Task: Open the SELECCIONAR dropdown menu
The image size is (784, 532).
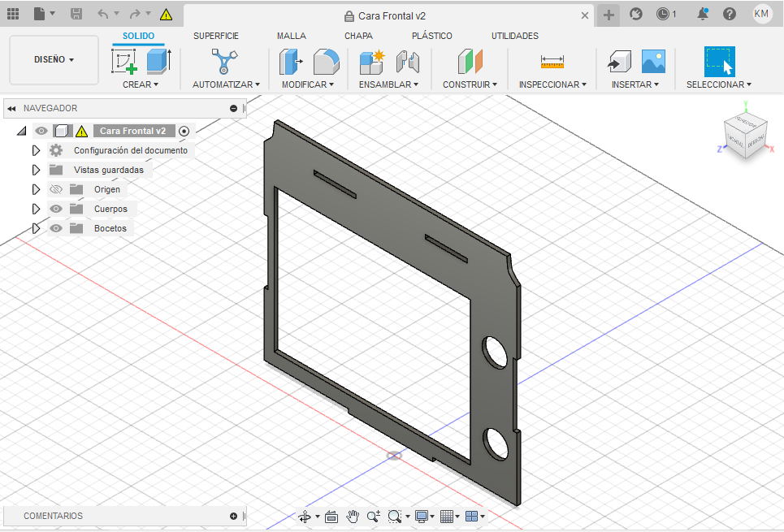Action: (718, 84)
